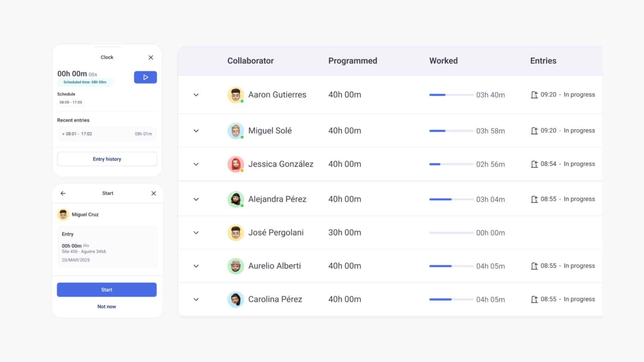644x362 pixels.
Task: Click Miguel Cruz's avatar
Action: (63, 215)
